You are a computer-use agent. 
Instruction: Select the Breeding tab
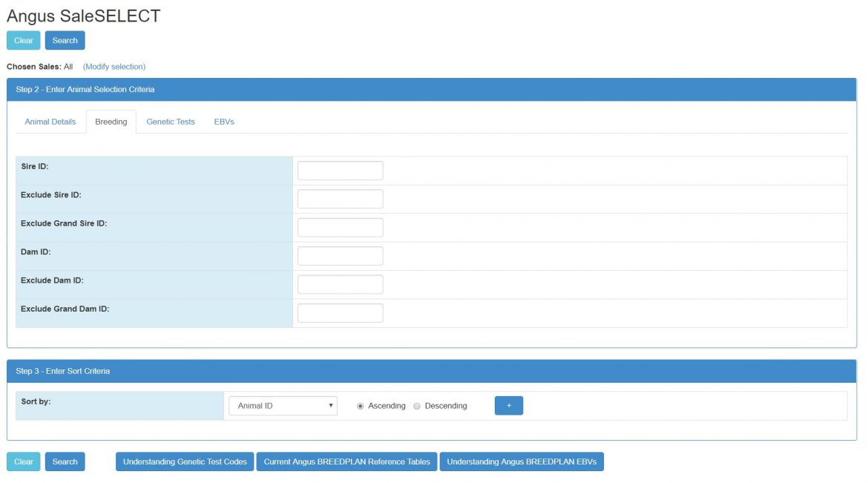tap(111, 122)
